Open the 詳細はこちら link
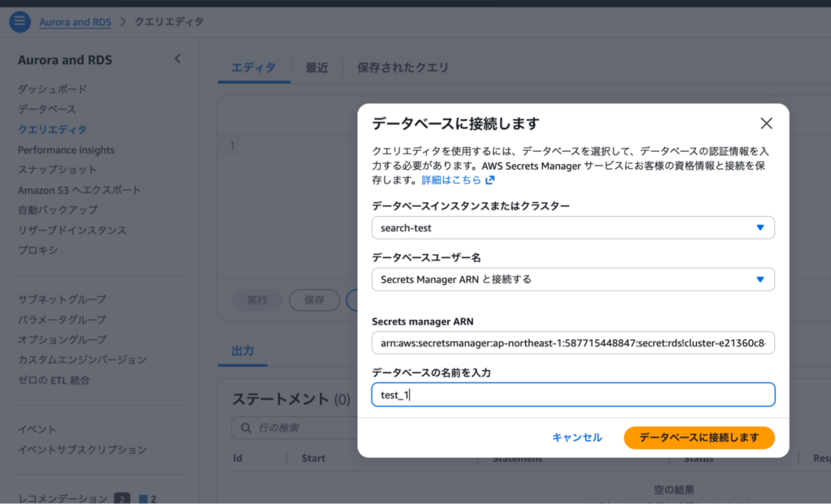 pyautogui.click(x=451, y=180)
